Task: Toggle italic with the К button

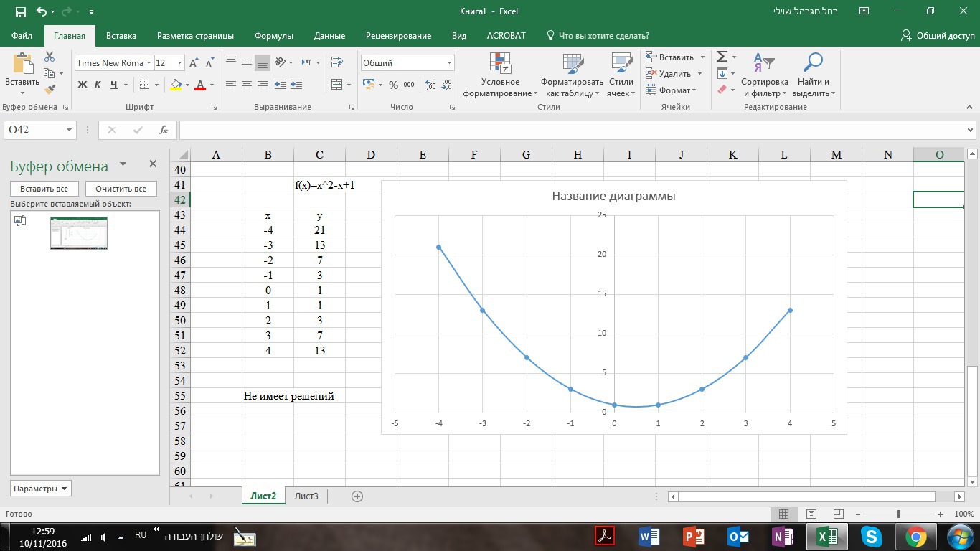Action: [98, 85]
